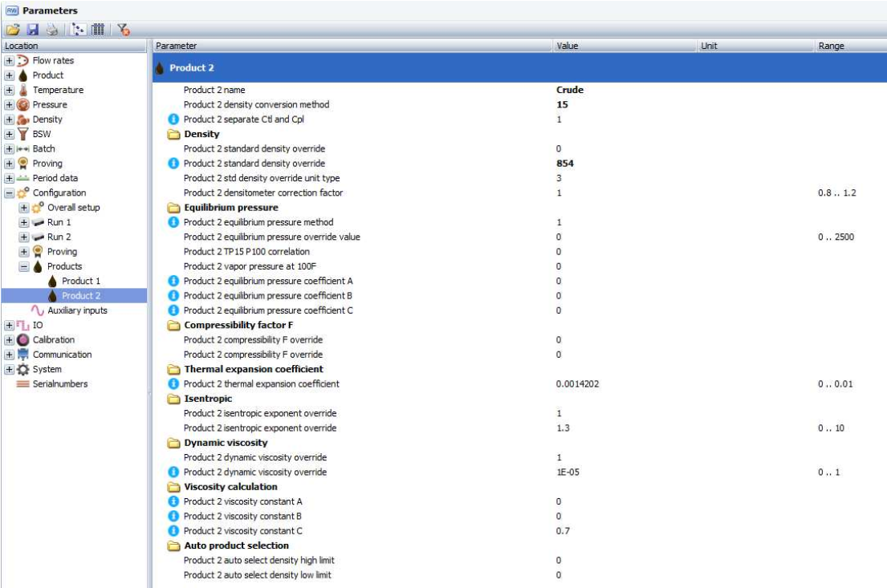Screen dimensions: 887x588
Task: Expand the IO node
Action: 9,325
